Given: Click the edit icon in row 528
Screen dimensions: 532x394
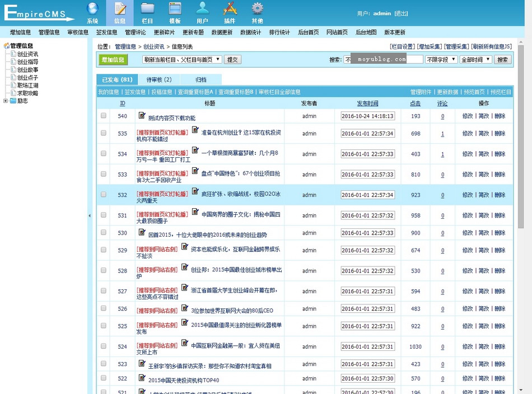Looking at the screenshot, I should tap(185, 267).
